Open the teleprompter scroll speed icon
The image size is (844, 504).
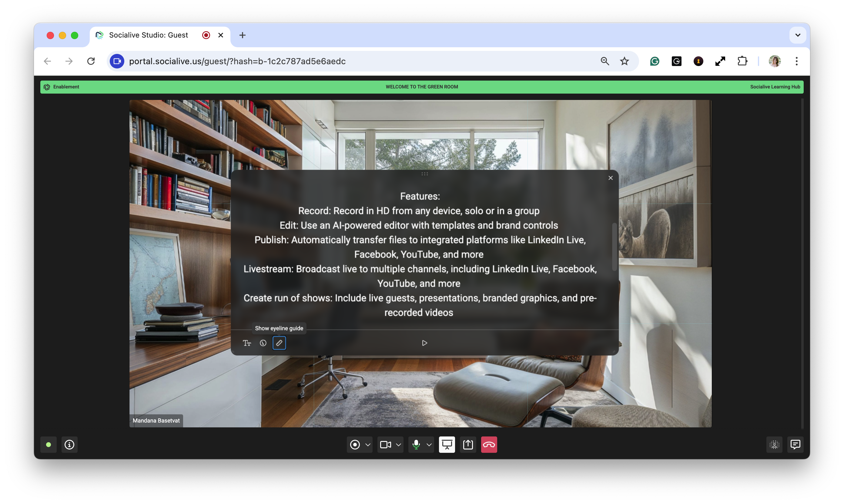tap(263, 343)
